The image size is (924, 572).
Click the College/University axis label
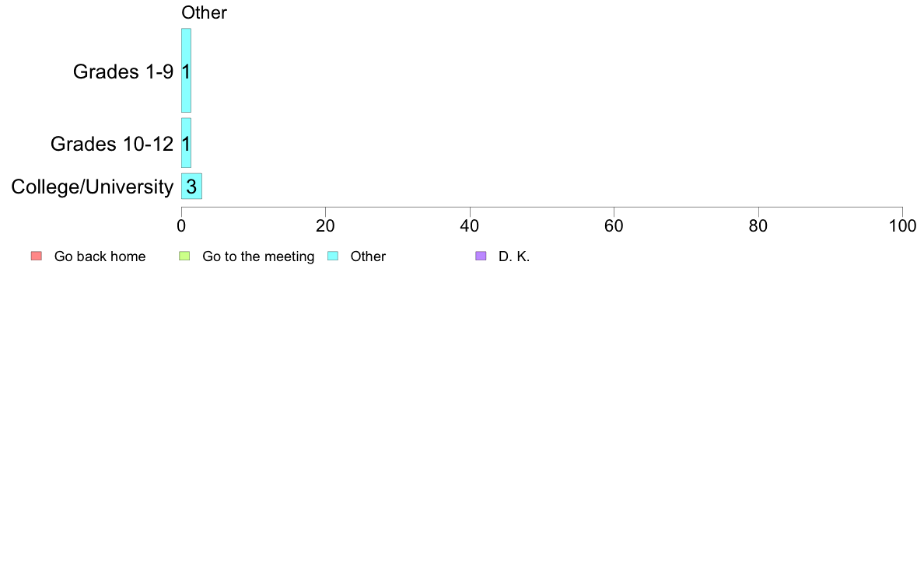coord(93,187)
